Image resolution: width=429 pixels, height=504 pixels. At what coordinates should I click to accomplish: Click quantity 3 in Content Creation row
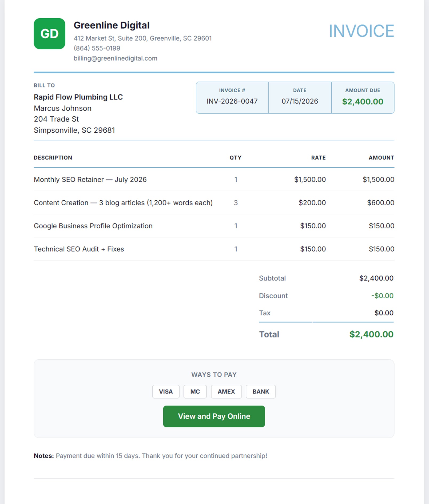236,203
